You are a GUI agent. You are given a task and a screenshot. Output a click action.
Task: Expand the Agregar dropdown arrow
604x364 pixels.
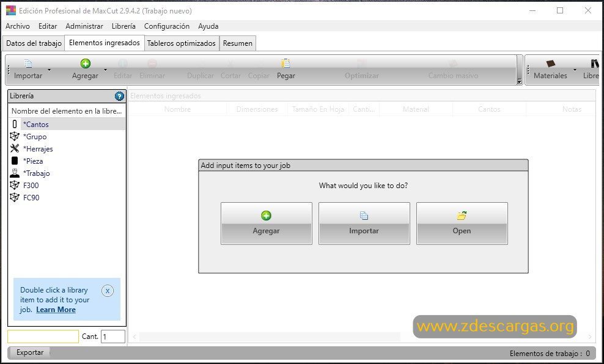tap(105, 70)
